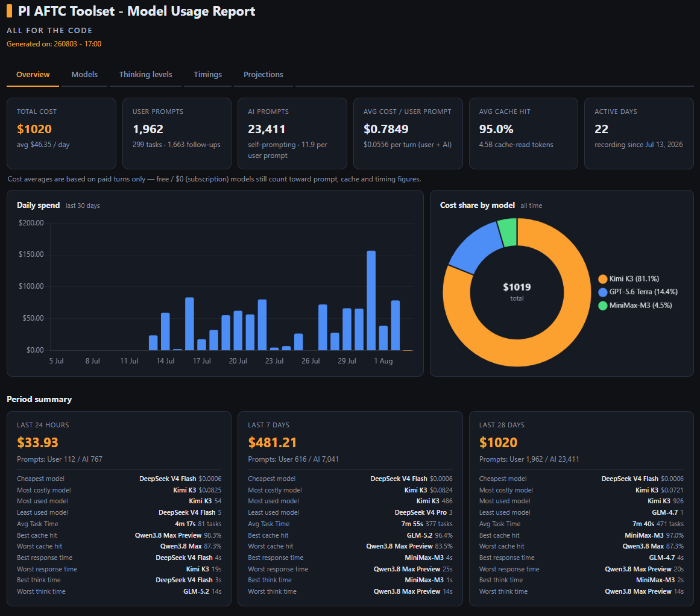700x616 pixels.
Task: Click 'Prompts: User 1,962 / AI 23,411' text
Action: pyautogui.click(x=529, y=459)
